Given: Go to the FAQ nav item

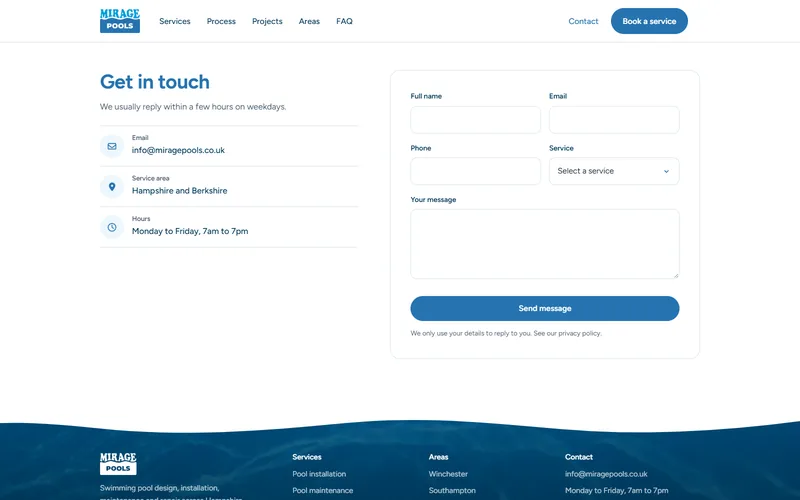Looking at the screenshot, I should click(x=344, y=21).
